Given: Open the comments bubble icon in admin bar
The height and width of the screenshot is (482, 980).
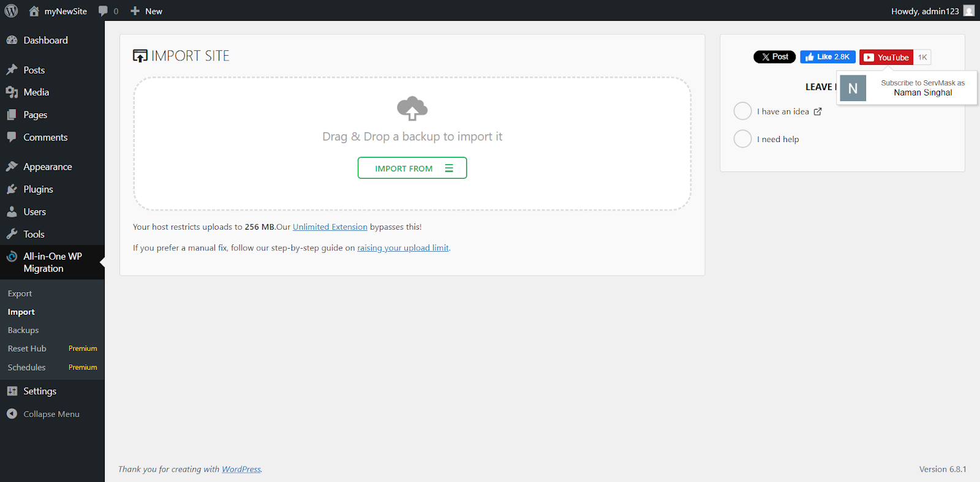Looking at the screenshot, I should 104,11.
